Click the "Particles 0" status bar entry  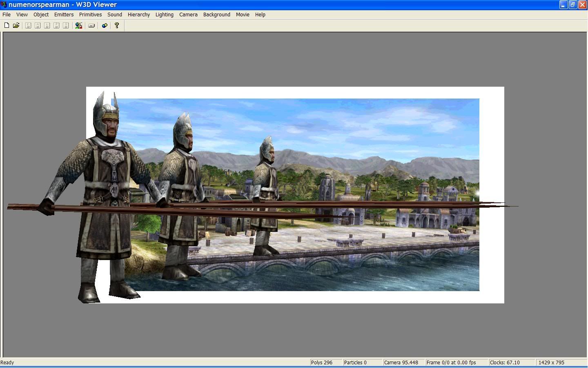point(355,362)
